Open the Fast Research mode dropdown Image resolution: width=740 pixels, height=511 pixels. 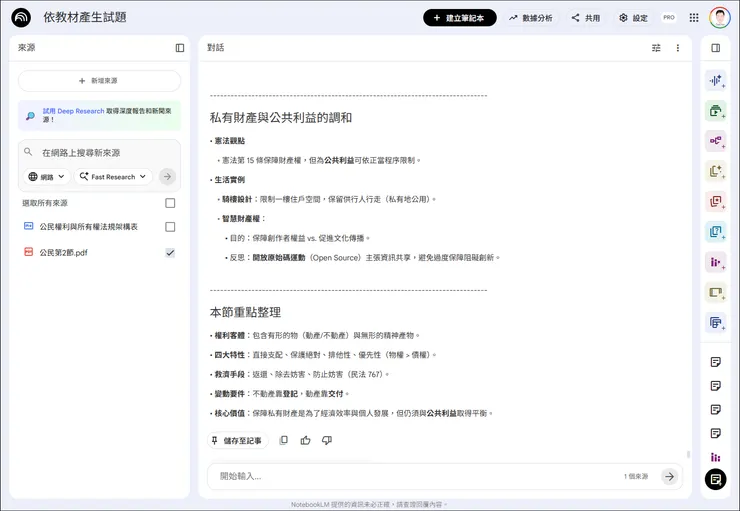(113, 176)
